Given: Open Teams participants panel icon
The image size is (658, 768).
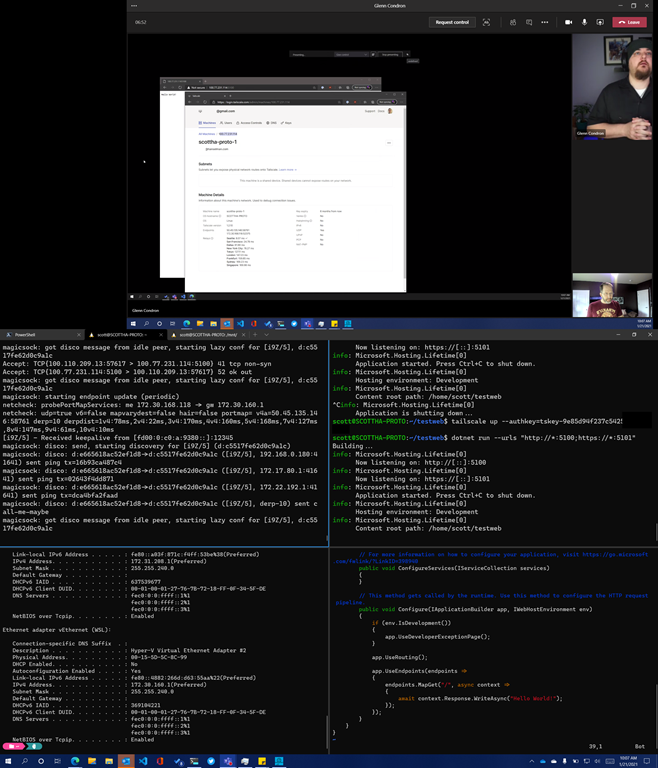Looking at the screenshot, I should (x=512, y=22).
